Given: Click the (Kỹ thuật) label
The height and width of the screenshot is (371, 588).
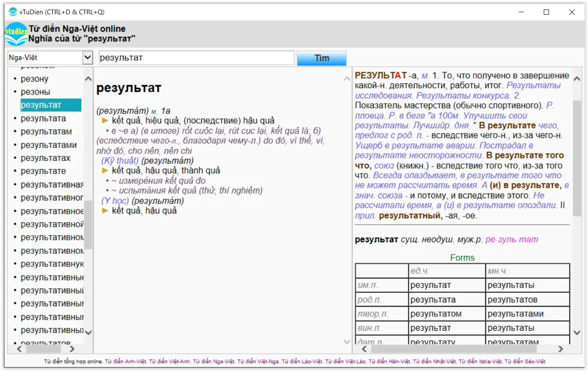Looking at the screenshot, I should 120,161.
